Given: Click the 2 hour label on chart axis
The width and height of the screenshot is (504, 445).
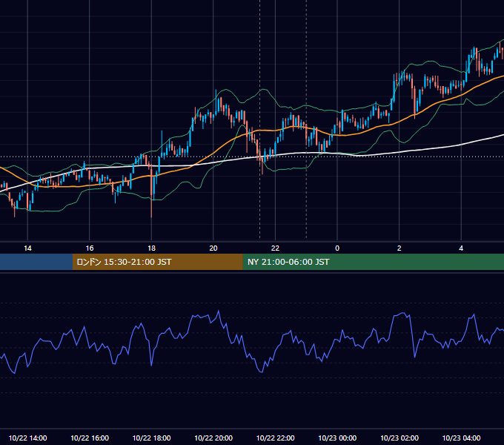Looking at the screenshot, I should point(399,248).
